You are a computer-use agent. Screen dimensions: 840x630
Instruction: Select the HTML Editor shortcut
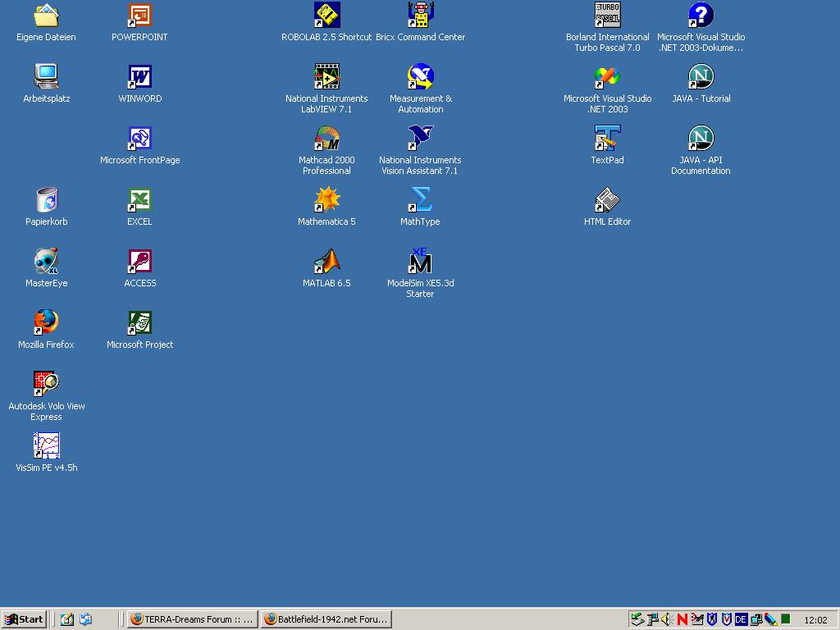(x=608, y=200)
